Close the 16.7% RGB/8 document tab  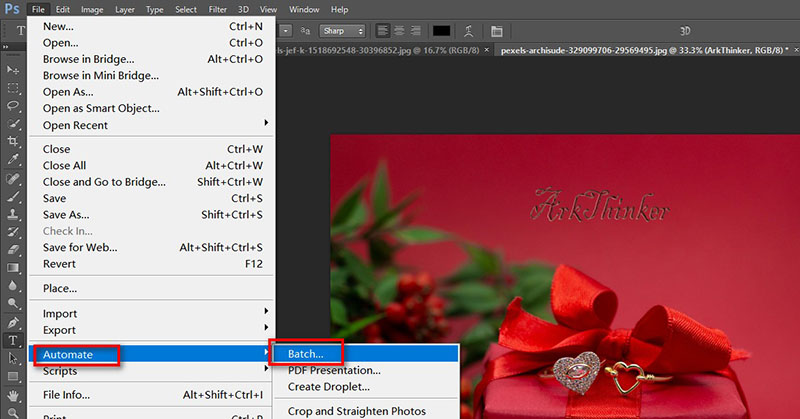point(487,50)
